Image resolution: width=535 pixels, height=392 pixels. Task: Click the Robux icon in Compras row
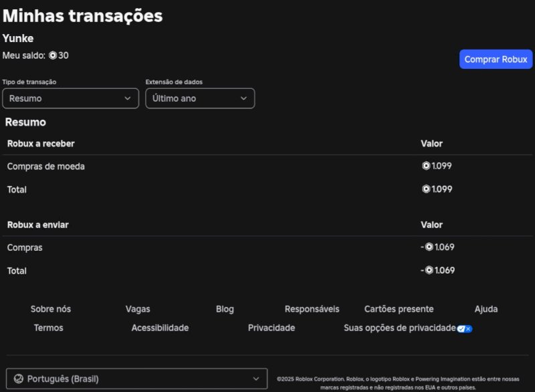click(x=429, y=247)
